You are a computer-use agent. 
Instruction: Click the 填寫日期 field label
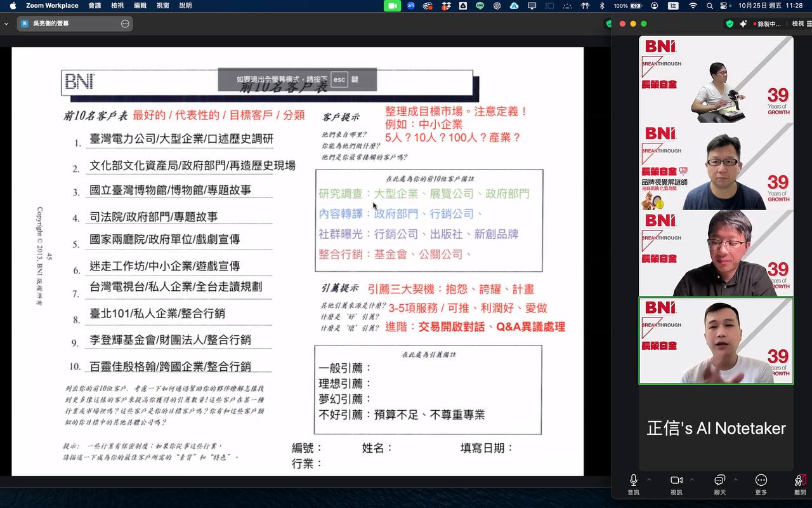point(487,448)
